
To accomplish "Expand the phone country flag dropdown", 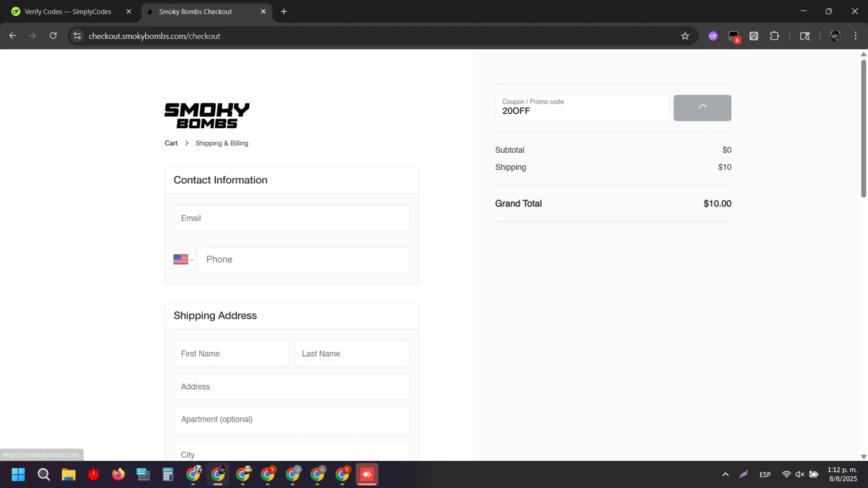I will pos(183,260).
